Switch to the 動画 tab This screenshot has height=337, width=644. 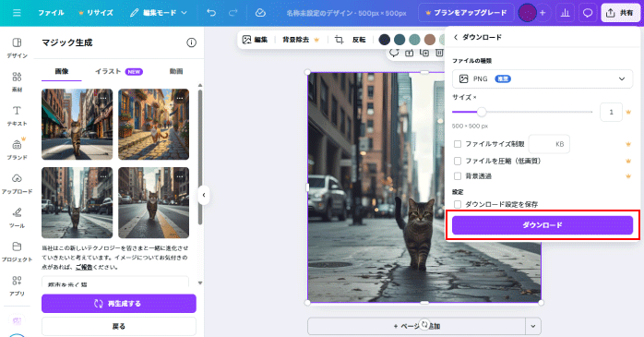pos(176,71)
